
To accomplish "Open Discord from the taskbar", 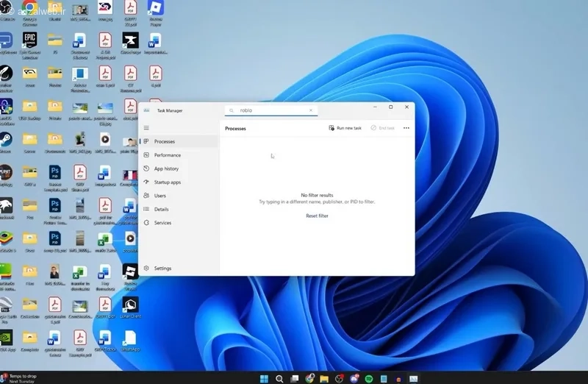I will click(354, 379).
